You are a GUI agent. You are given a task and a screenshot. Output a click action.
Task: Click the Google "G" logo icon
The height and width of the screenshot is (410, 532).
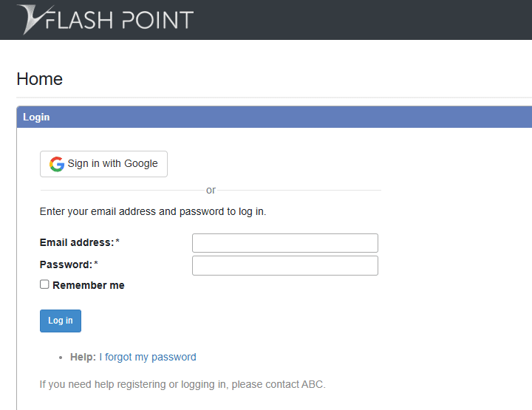(57, 164)
